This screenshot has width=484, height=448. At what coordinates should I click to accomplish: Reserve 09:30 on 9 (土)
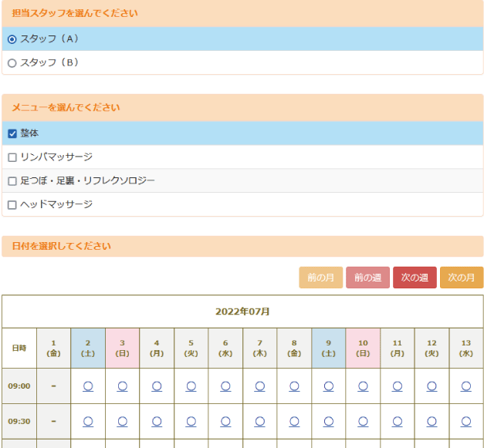click(x=328, y=421)
